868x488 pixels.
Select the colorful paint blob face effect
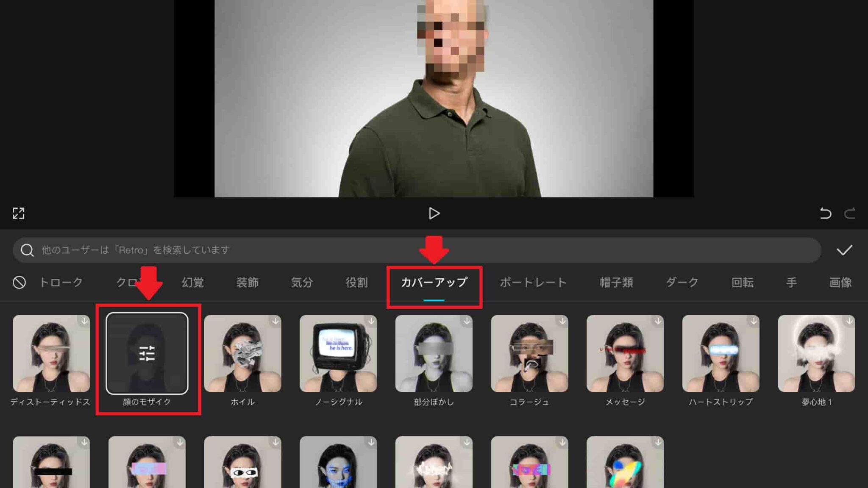625,462
